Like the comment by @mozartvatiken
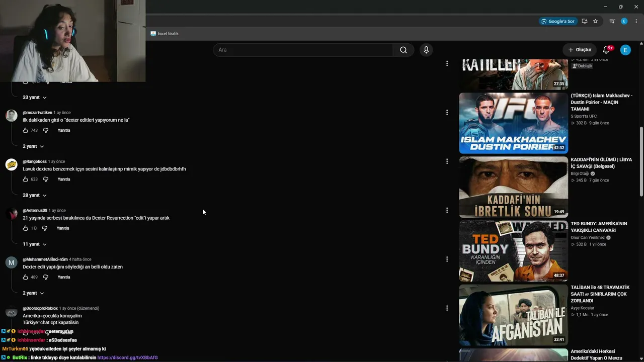Image resolution: width=644 pixels, height=362 pixels. [25, 130]
